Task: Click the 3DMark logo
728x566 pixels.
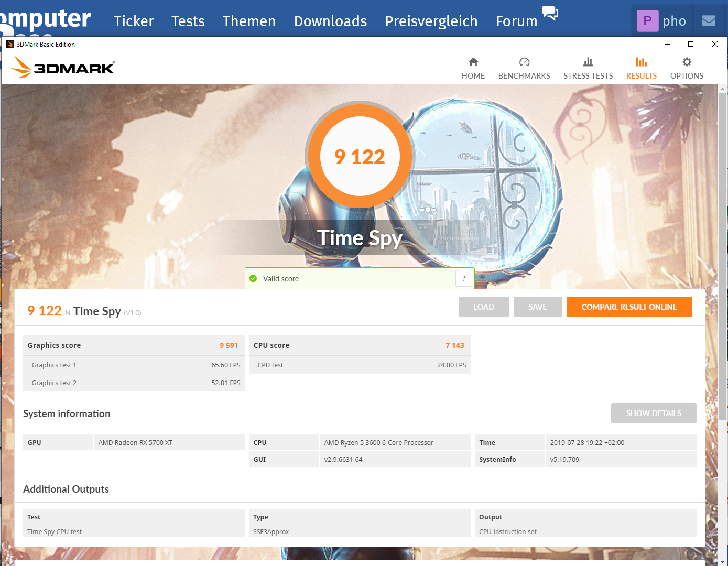Action: 63,67
